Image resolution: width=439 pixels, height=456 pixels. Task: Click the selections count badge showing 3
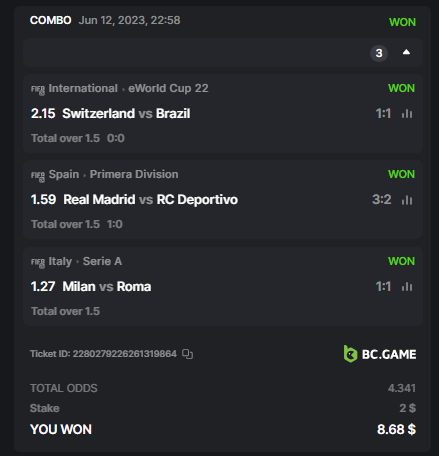coord(379,53)
